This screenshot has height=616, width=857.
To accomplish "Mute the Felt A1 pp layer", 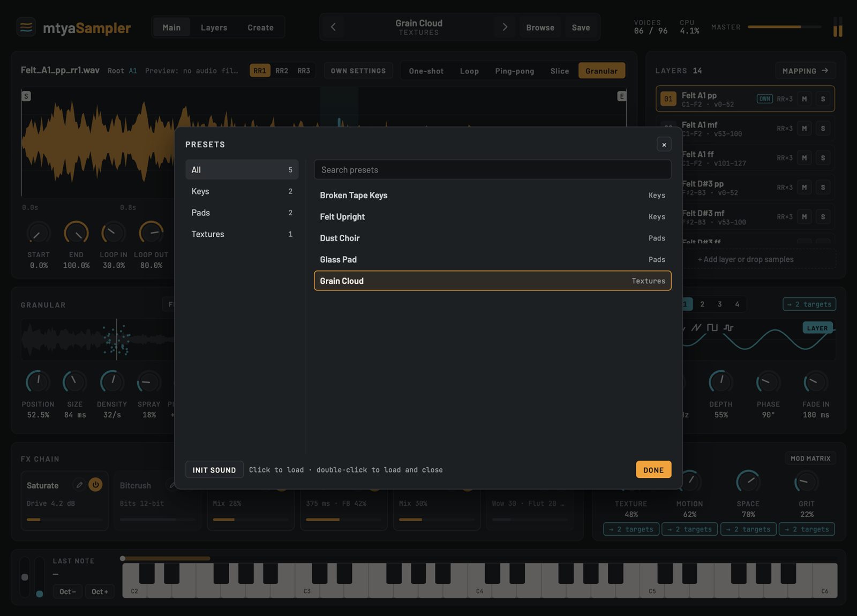I will [x=804, y=99].
